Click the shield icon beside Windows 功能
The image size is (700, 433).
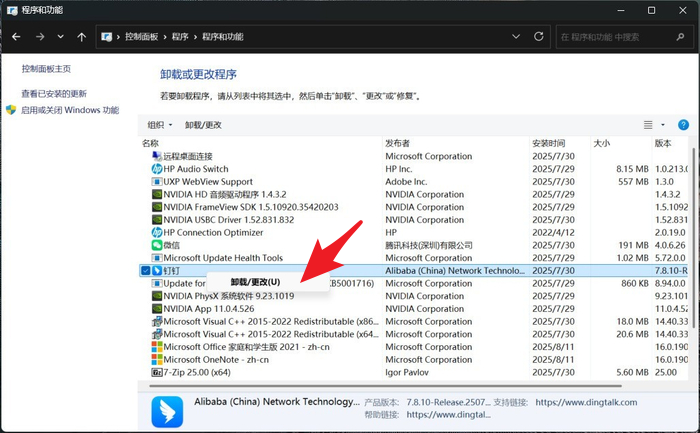11,110
